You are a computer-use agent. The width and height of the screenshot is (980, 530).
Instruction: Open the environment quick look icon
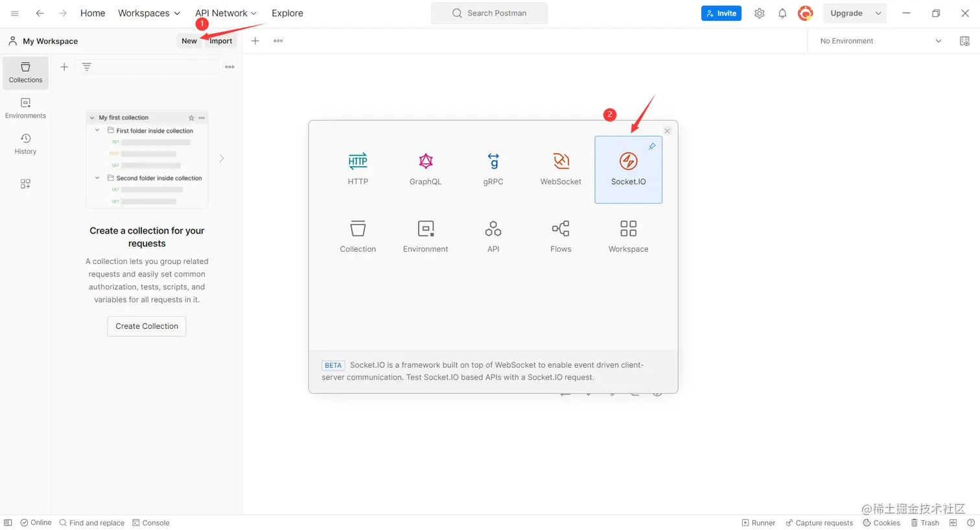tap(964, 41)
